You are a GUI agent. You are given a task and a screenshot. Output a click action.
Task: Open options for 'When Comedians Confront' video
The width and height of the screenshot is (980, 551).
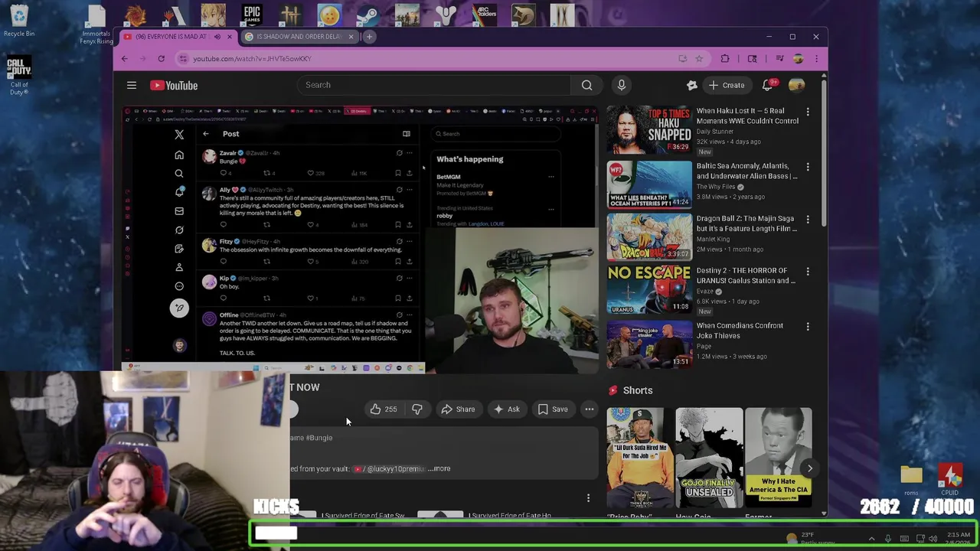point(807,328)
